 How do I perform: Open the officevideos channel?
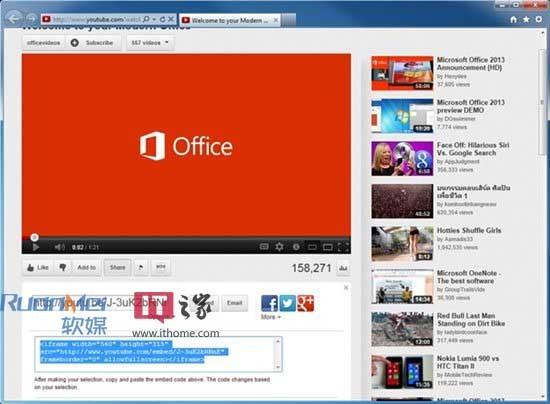44,43
